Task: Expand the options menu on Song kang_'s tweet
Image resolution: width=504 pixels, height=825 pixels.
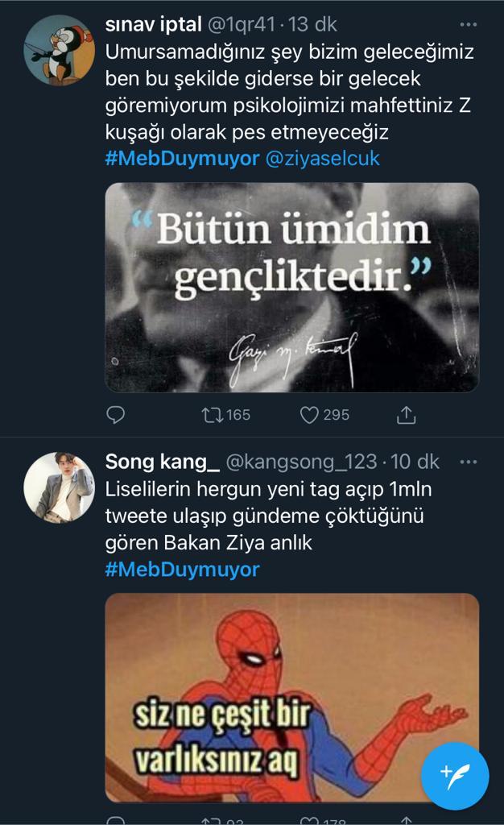Action: [468, 462]
